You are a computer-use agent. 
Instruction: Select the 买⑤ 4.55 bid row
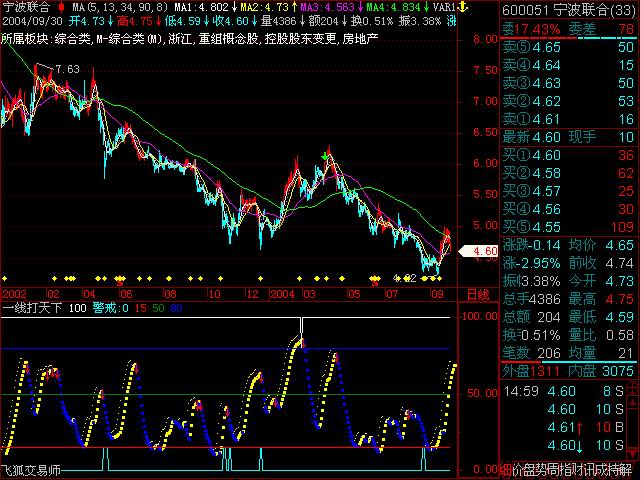click(x=568, y=227)
